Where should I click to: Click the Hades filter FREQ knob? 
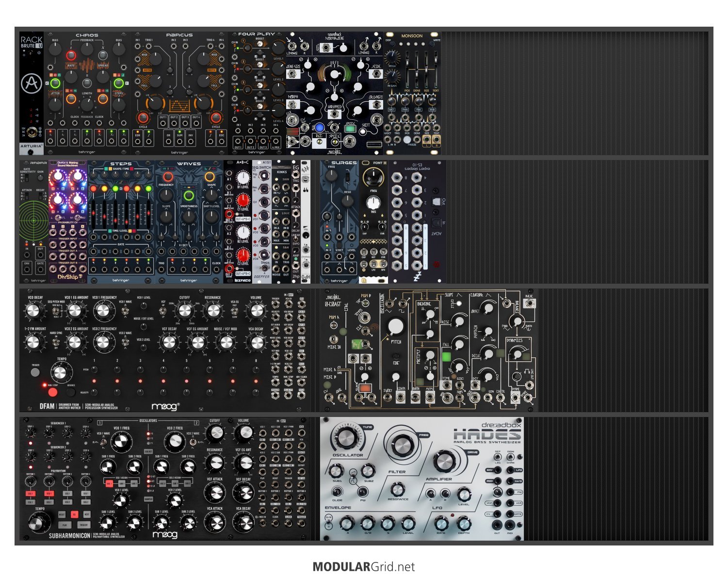click(x=402, y=445)
